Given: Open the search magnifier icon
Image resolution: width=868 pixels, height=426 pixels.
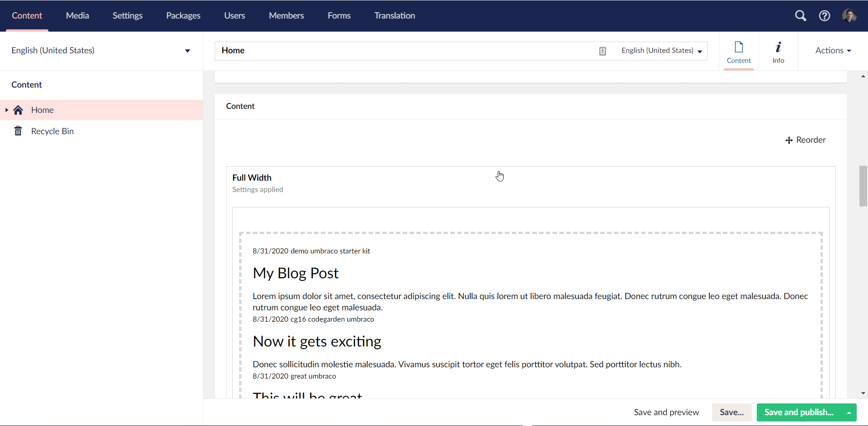Looking at the screenshot, I should pyautogui.click(x=800, y=16).
